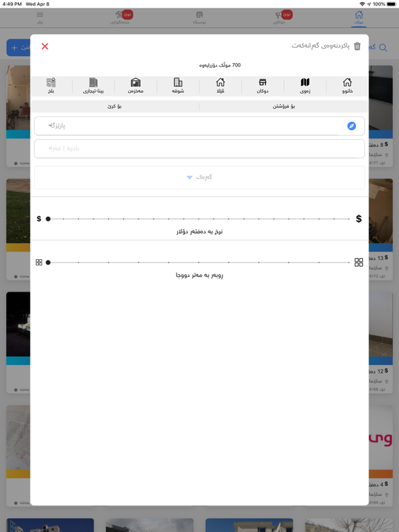Open the موڵک properties tab in background
399x532 pixels.
[359, 17]
